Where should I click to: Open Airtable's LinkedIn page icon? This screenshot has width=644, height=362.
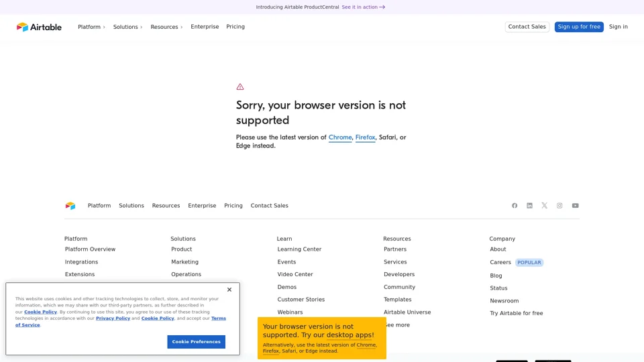coord(529,206)
